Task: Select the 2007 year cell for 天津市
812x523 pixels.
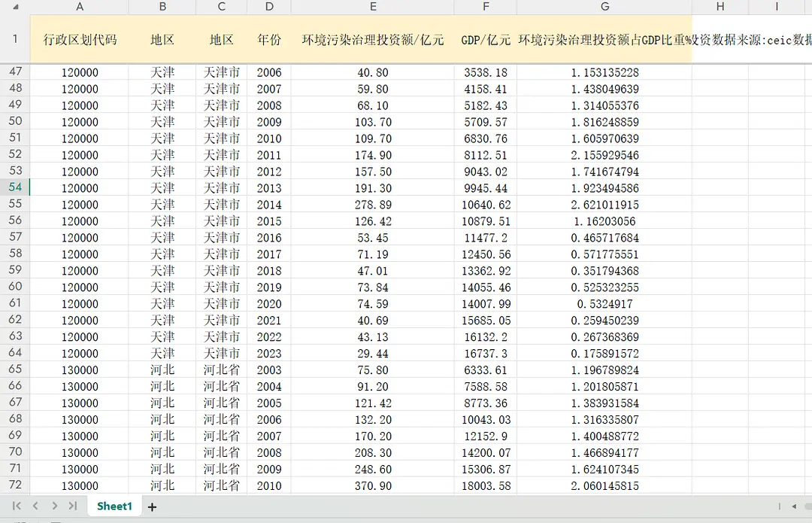Action: 269,89
